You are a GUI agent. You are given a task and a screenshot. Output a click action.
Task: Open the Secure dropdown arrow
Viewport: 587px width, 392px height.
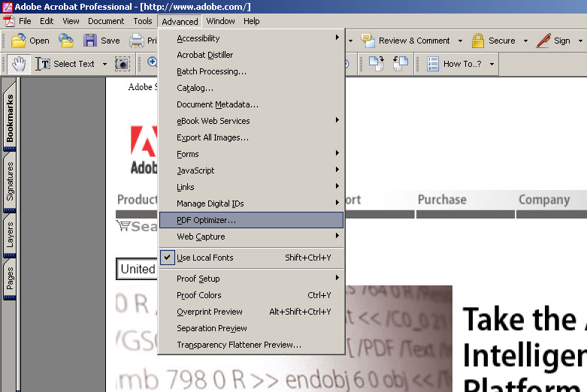[525, 41]
